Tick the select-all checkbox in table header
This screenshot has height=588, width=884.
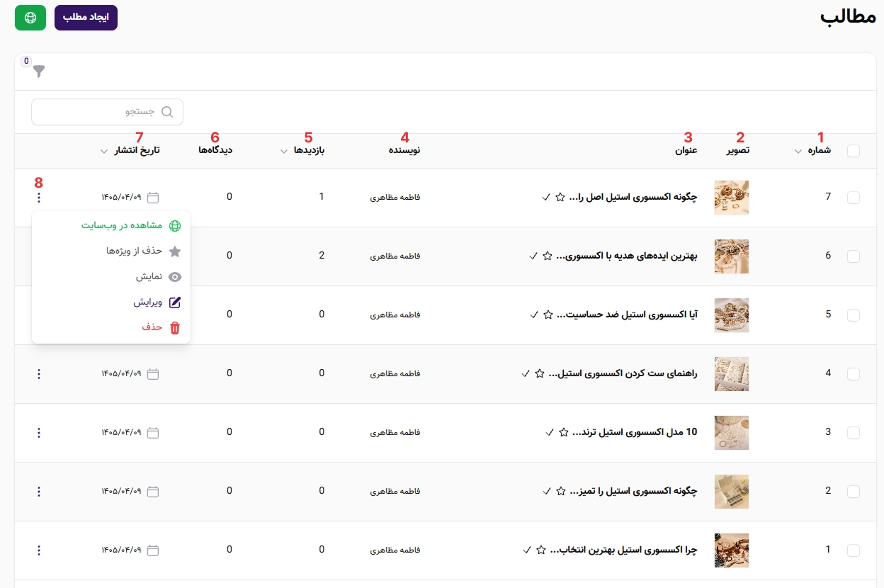(854, 151)
